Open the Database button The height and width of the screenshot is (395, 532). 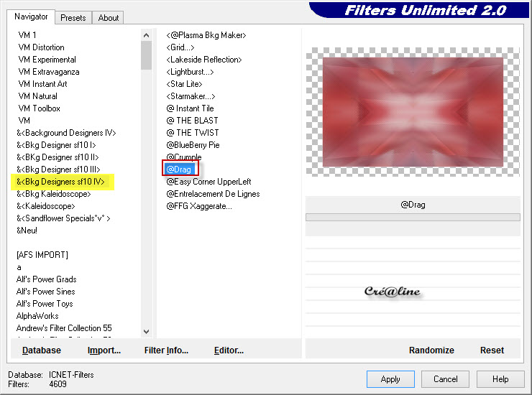click(42, 350)
